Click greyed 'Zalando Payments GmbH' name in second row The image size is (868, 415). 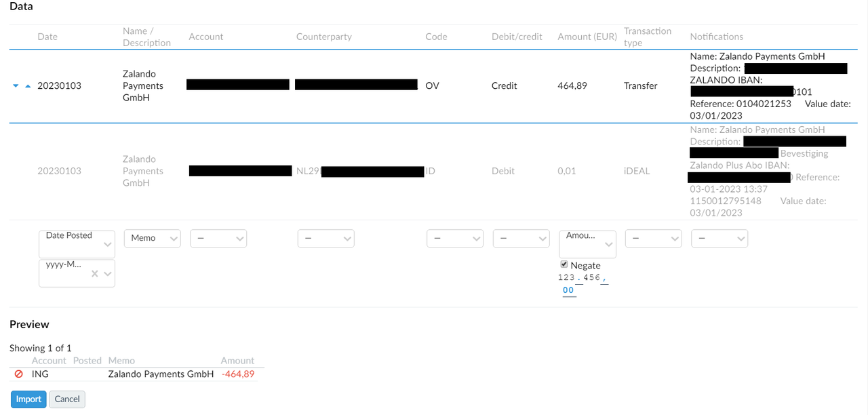click(143, 171)
